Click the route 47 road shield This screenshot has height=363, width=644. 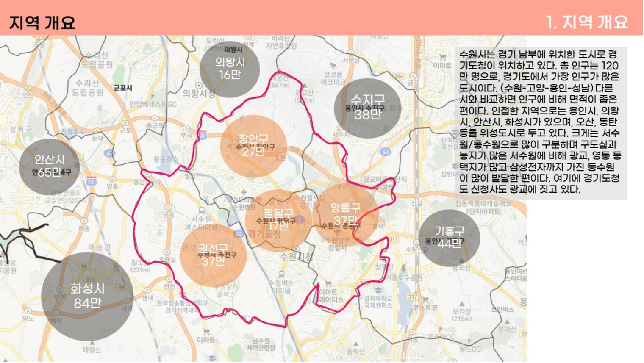point(110,153)
